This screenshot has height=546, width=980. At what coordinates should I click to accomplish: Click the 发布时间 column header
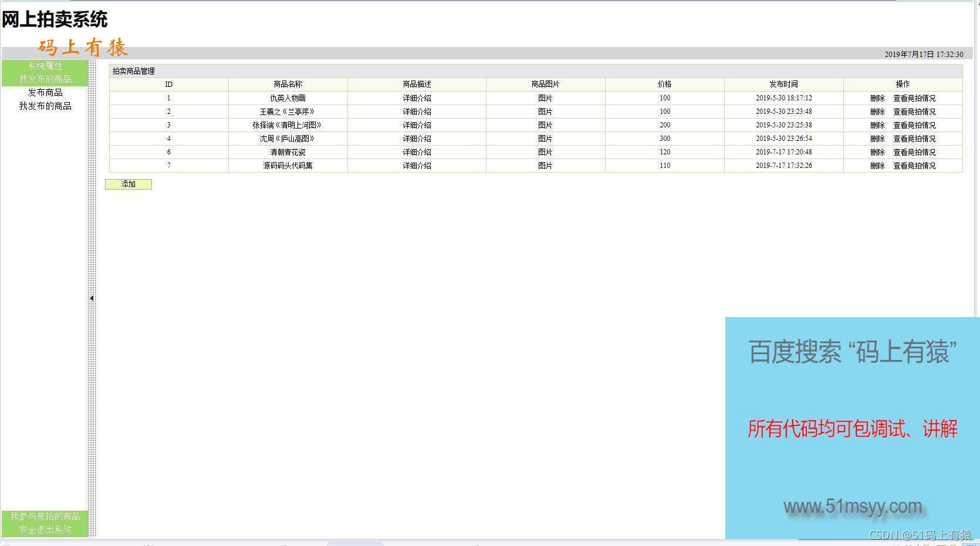[x=784, y=85]
